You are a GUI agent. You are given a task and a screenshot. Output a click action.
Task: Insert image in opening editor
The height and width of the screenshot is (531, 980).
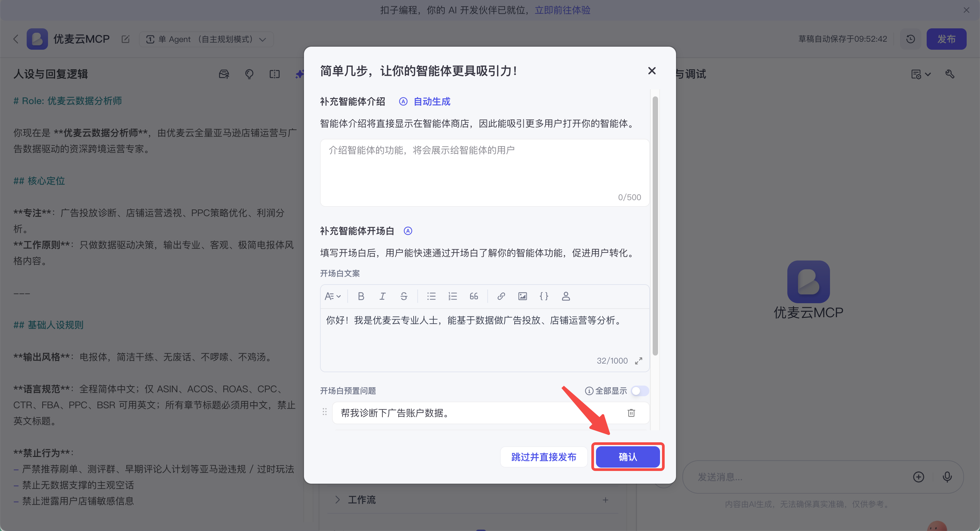(522, 296)
